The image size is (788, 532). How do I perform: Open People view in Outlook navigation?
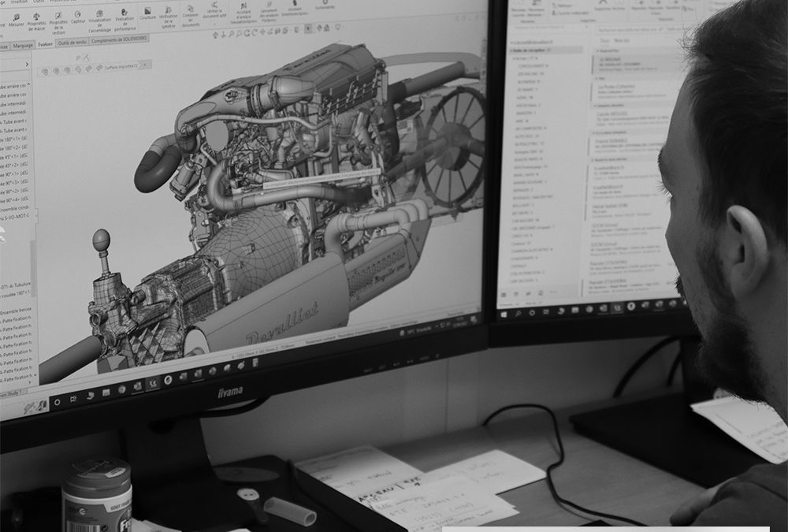(x=528, y=293)
